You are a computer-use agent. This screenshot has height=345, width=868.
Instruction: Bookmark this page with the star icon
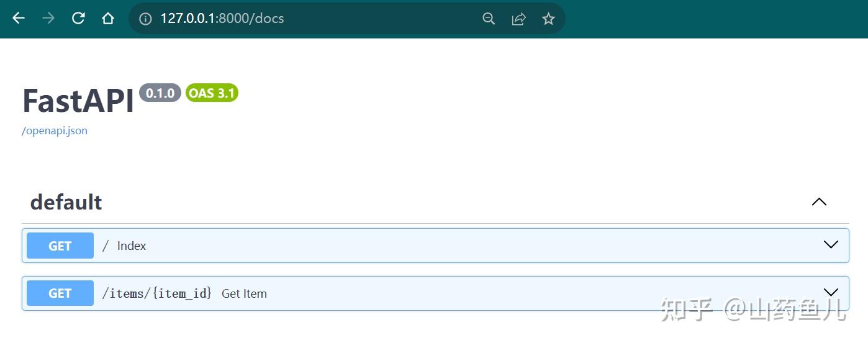pos(548,19)
